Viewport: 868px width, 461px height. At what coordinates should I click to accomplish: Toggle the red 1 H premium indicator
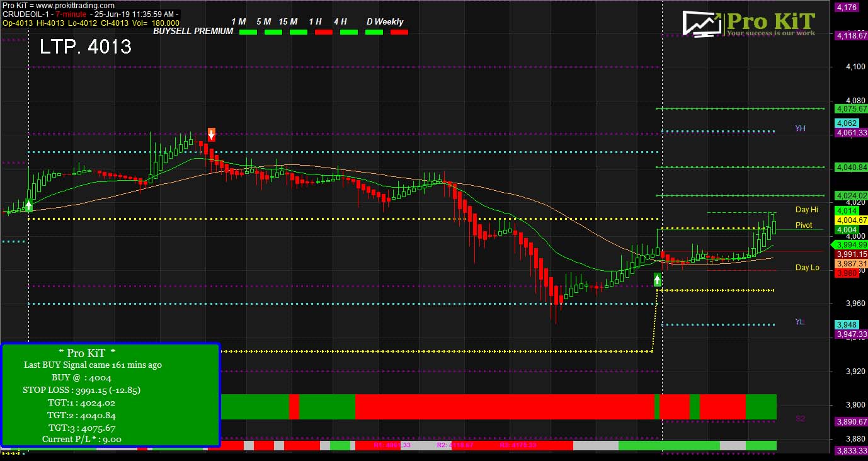(x=324, y=31)
